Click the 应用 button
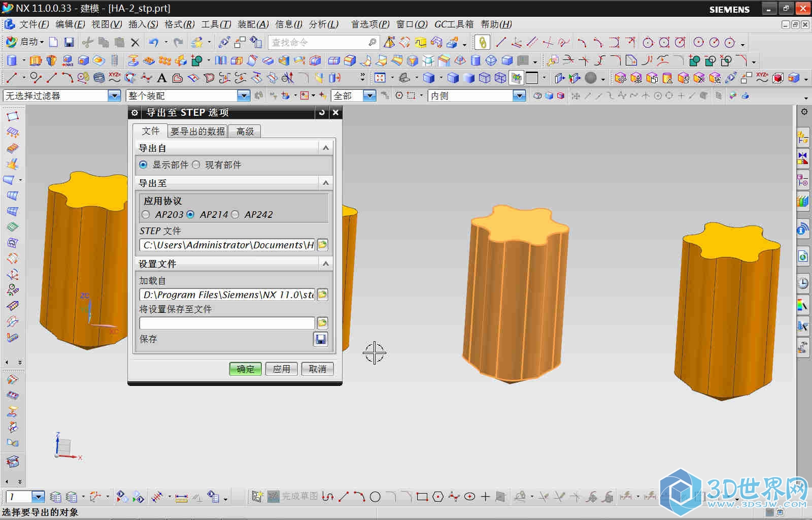 (x=282, y=369)
